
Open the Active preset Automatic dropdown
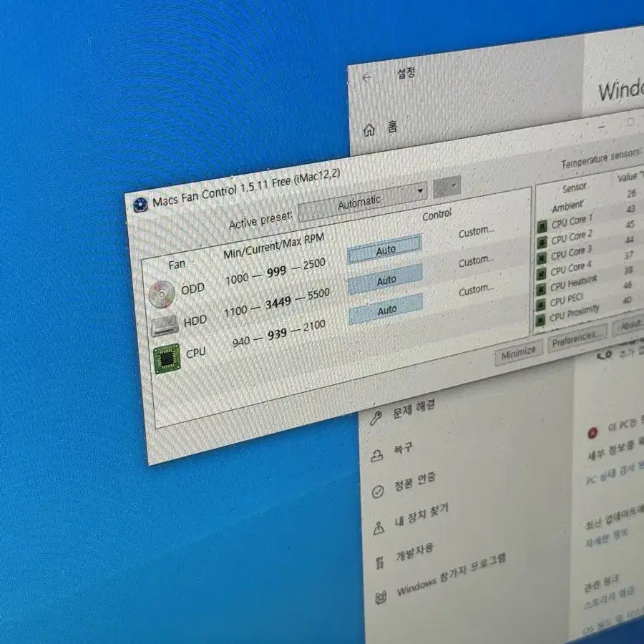pos(363,202)
